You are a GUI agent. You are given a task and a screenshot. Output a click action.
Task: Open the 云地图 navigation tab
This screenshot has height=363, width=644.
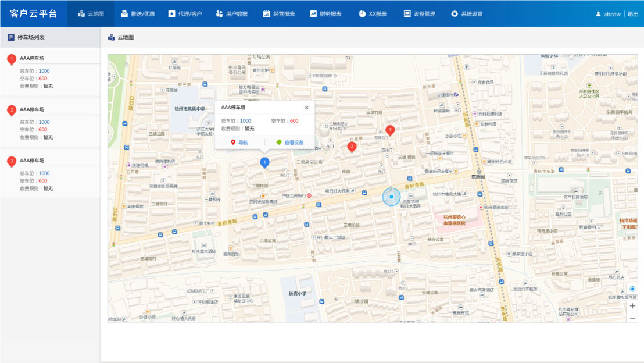90,13
